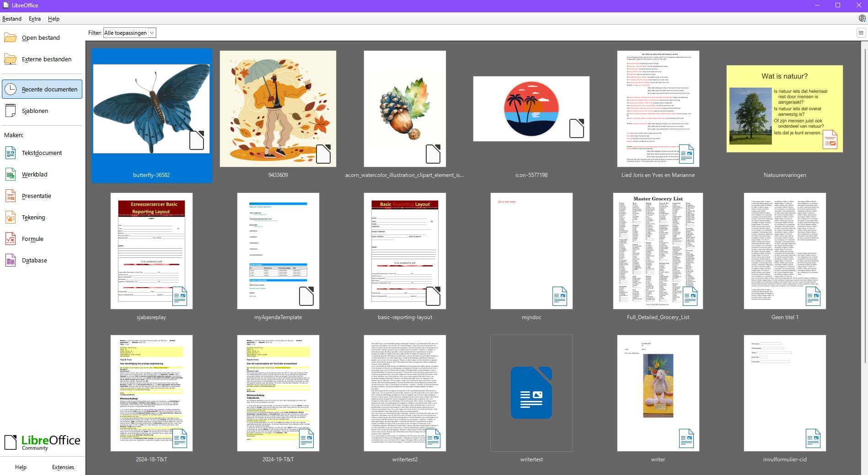This screenshot has height=475, width=868.
Task: Open the butterfly-36582 recent file
Action: point(152,116)
